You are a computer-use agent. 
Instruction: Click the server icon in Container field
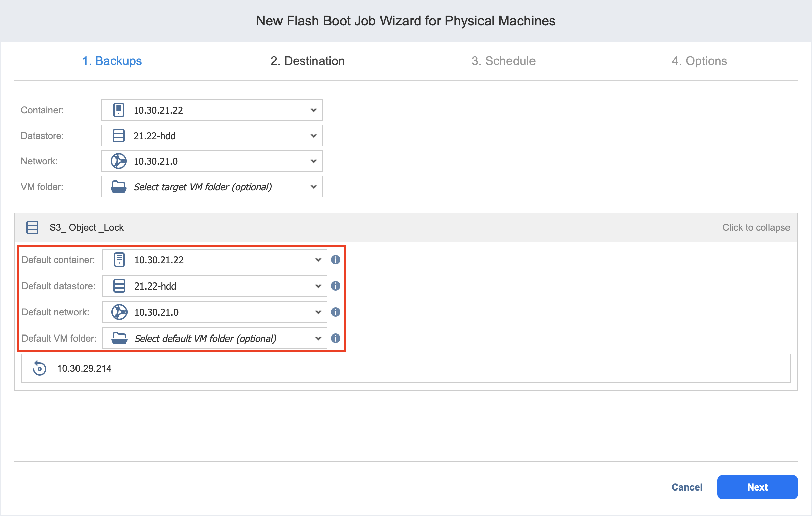coord(119,110)
